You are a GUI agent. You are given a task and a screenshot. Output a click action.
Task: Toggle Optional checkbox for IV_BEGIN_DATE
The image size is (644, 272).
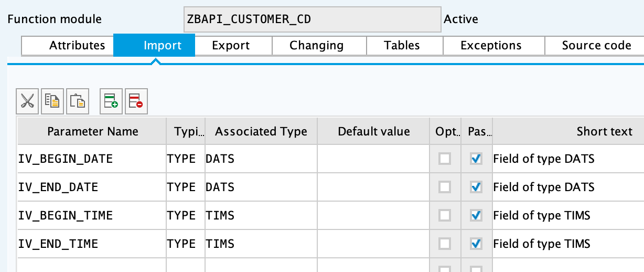tap(445, 159)
